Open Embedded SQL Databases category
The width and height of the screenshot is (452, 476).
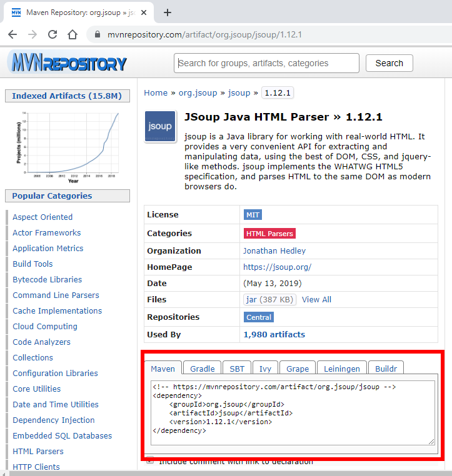pos(63,436)
